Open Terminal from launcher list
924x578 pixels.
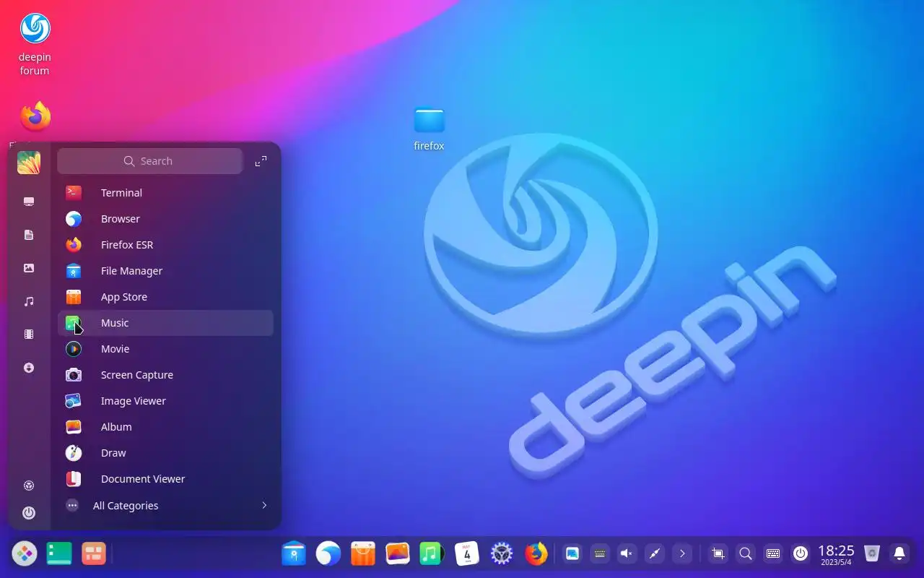165,193
